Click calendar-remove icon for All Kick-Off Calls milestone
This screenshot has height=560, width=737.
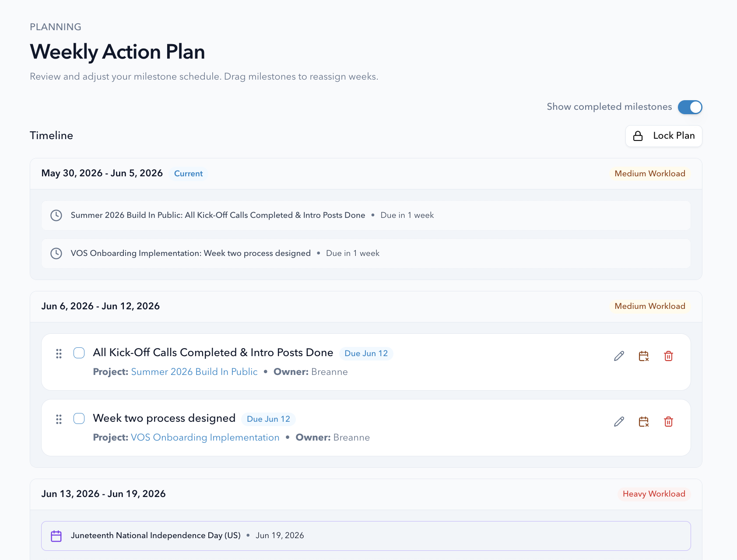coord(644,356)
